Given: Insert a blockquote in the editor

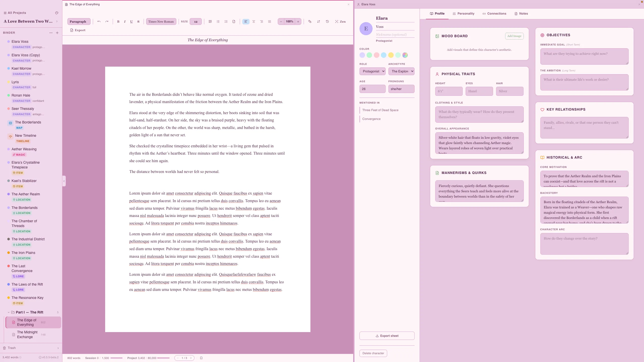Looking at the screenshot, I should pos(210,22).
